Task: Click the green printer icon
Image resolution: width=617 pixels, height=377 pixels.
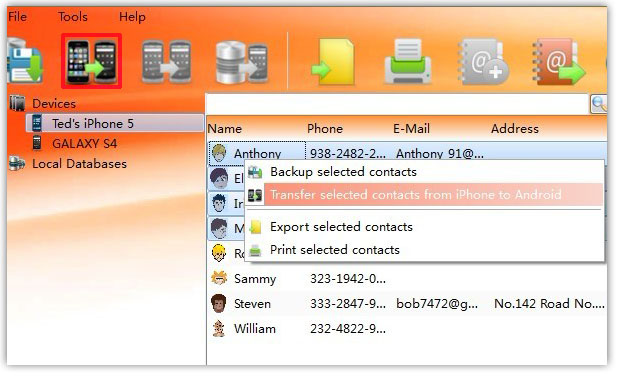Action: [x=408, y=61]
